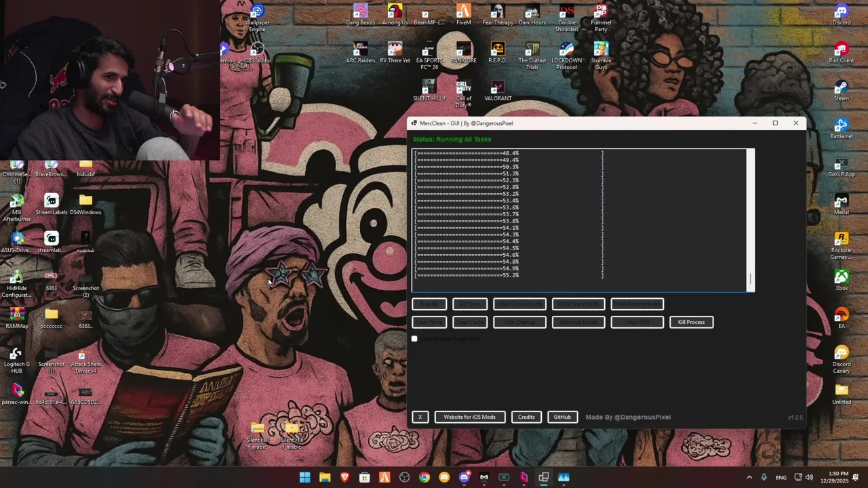Open Double Shoulders desktop icon
Image resolution: width=868 pixels, height=488 pixels.
tap(566, 18)
